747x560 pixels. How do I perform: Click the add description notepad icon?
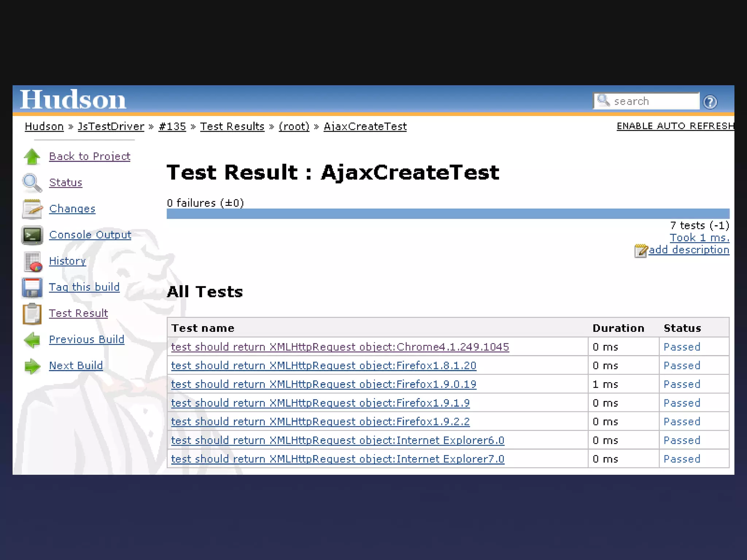[x=640, y=250]
